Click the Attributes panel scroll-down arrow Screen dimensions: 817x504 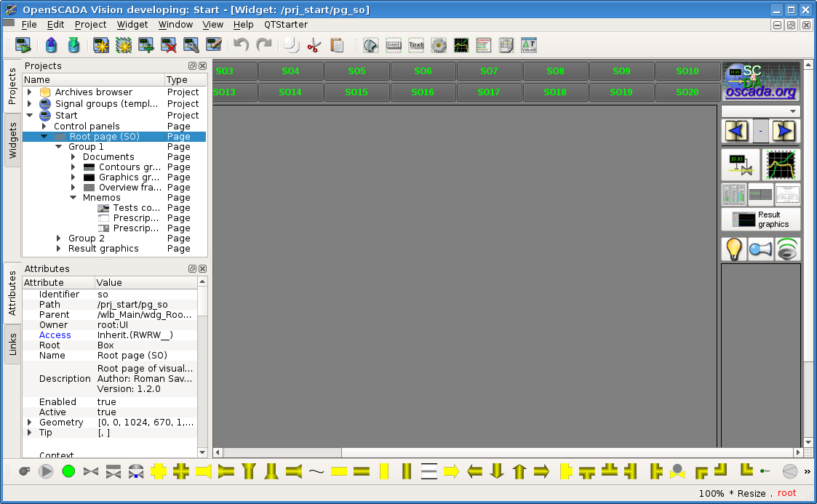click(x=202, y=452)
